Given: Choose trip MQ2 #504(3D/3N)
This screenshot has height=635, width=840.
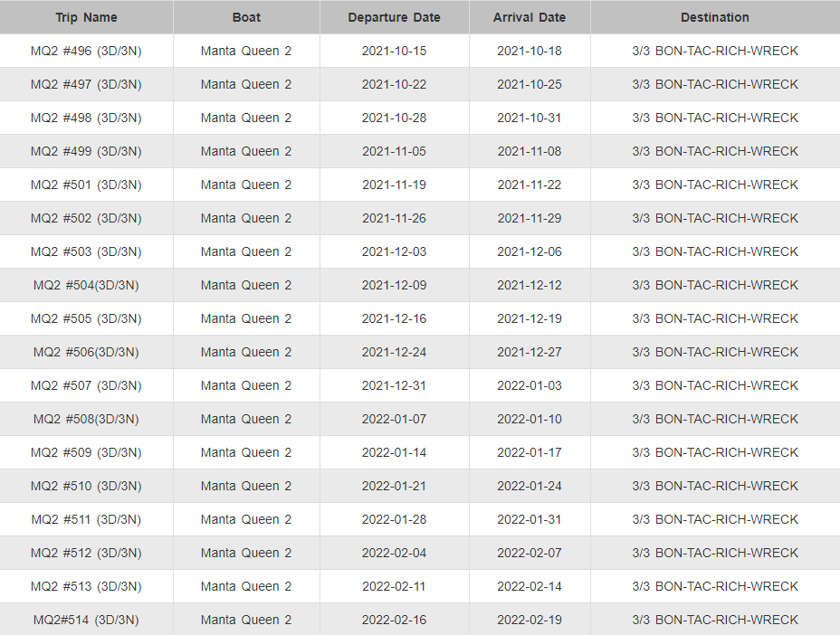Looking at the screenshot, I should pos(86,285).
